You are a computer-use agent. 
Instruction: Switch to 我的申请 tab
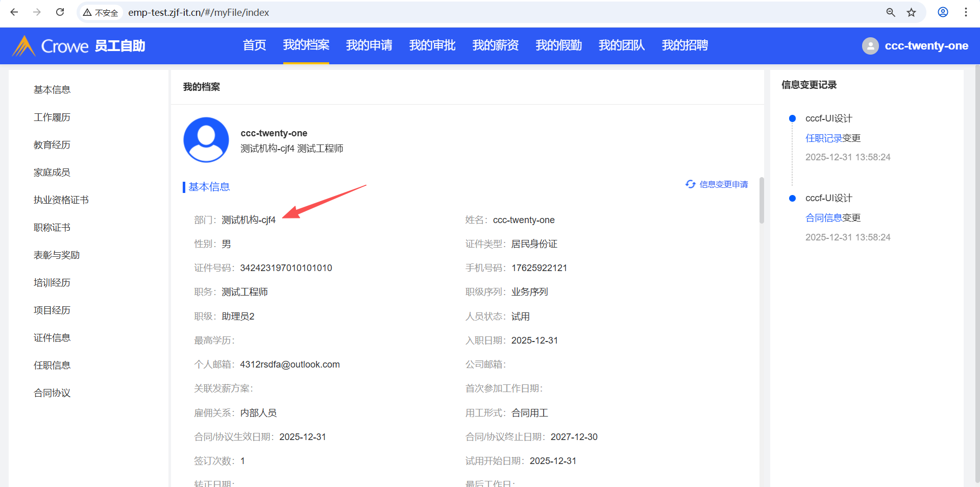point(369,45)
